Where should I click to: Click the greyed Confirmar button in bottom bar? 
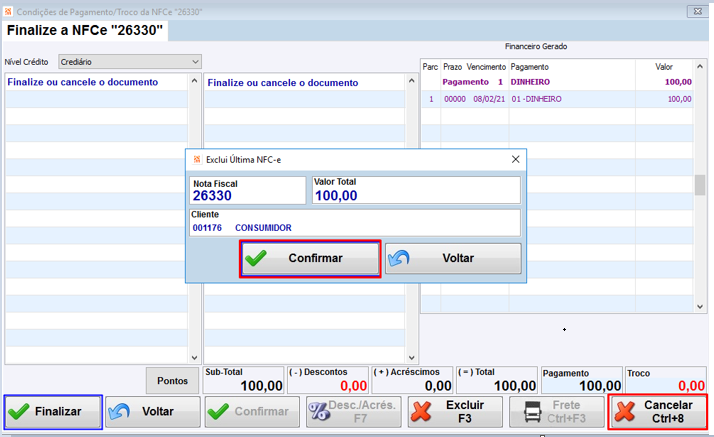(252, 412)
